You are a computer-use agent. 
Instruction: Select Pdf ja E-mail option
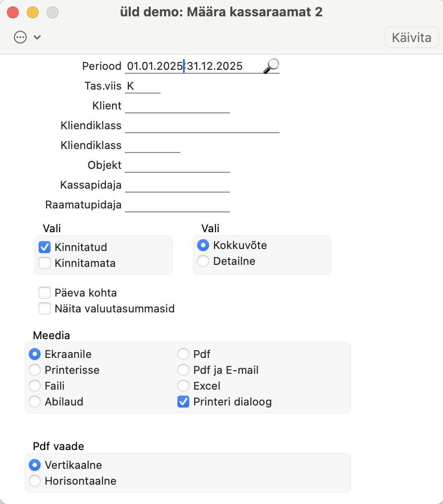[x=183, y=370]
